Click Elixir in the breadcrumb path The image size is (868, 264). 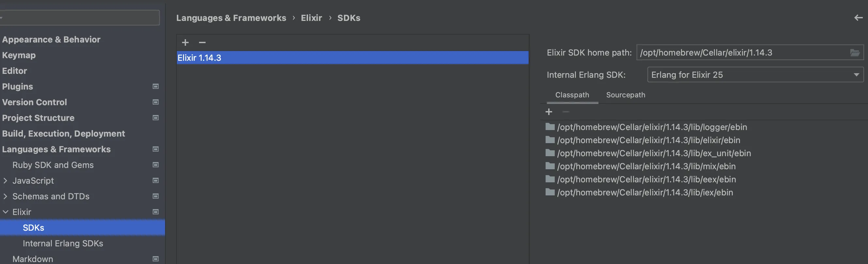(311, 18)
